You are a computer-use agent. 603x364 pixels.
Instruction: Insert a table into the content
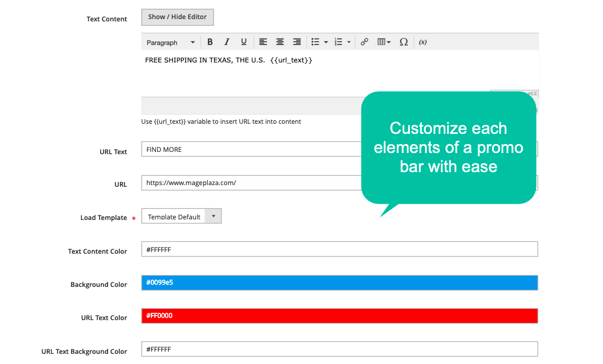pos(380,42)
